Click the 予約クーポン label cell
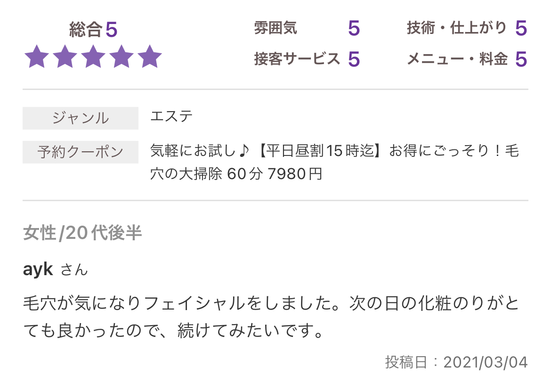551x392 pixels. click(x=81, y=152)
